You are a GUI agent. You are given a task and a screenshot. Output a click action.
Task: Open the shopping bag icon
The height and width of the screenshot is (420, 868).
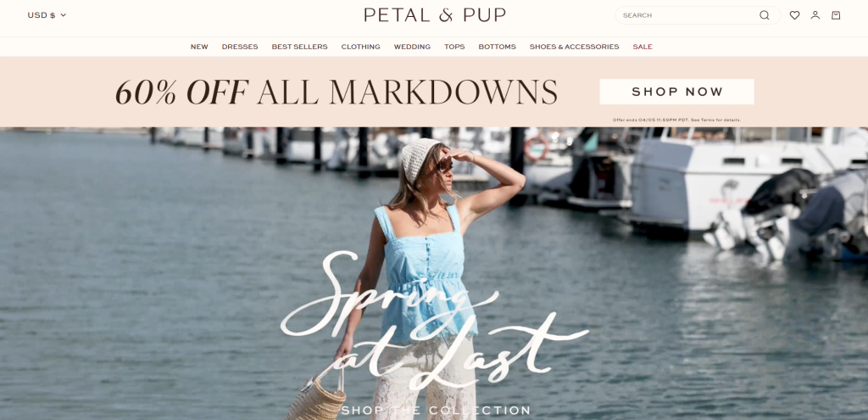tap(836, 15)
